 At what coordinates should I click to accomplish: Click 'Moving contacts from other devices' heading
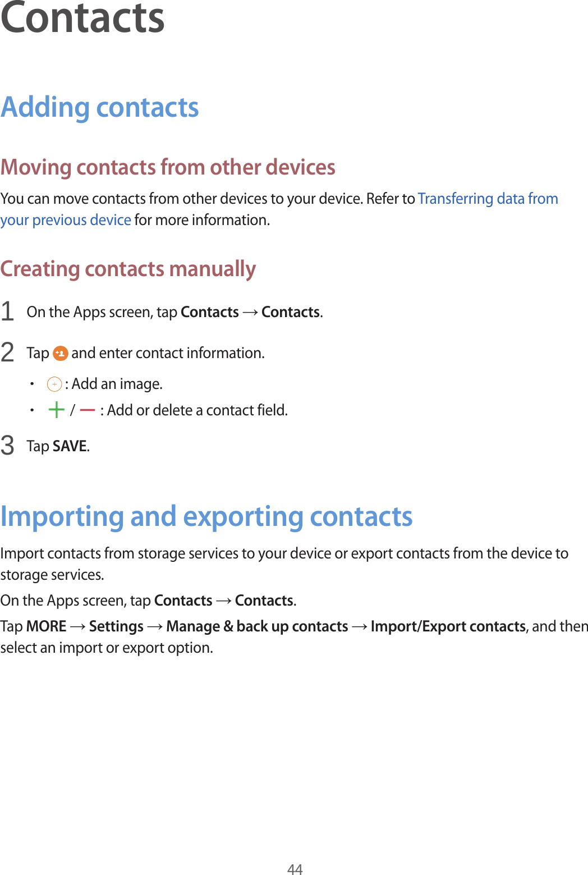[168, 167]
